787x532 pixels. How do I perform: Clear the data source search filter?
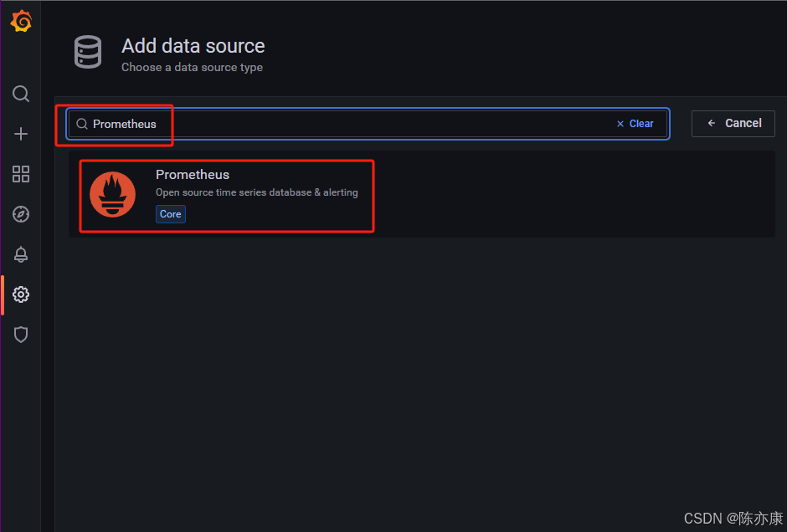635,124
